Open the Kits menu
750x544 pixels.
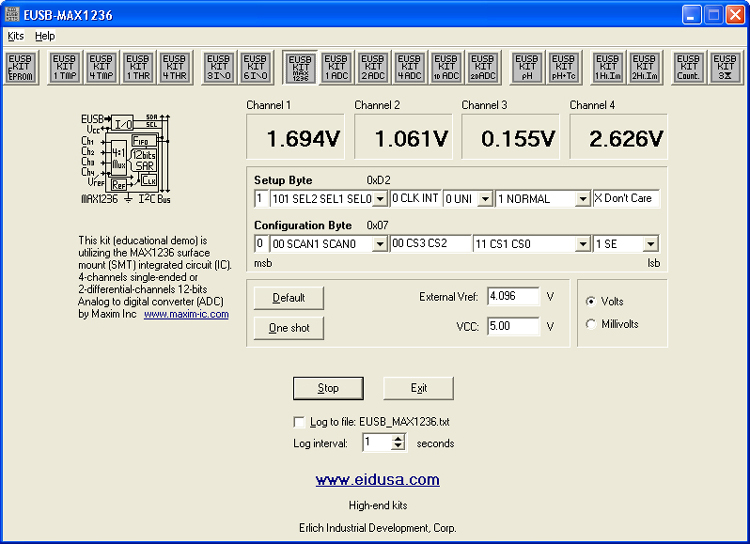pos(15,36)
